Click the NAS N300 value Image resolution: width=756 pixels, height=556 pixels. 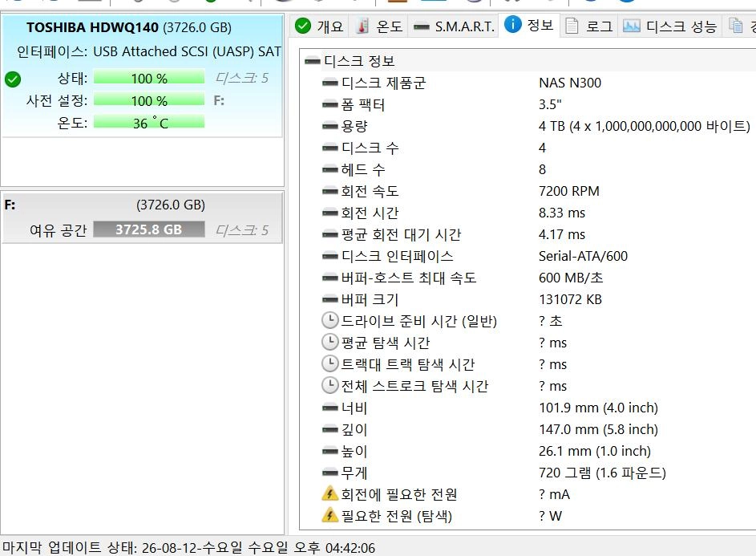click(570, 83)
